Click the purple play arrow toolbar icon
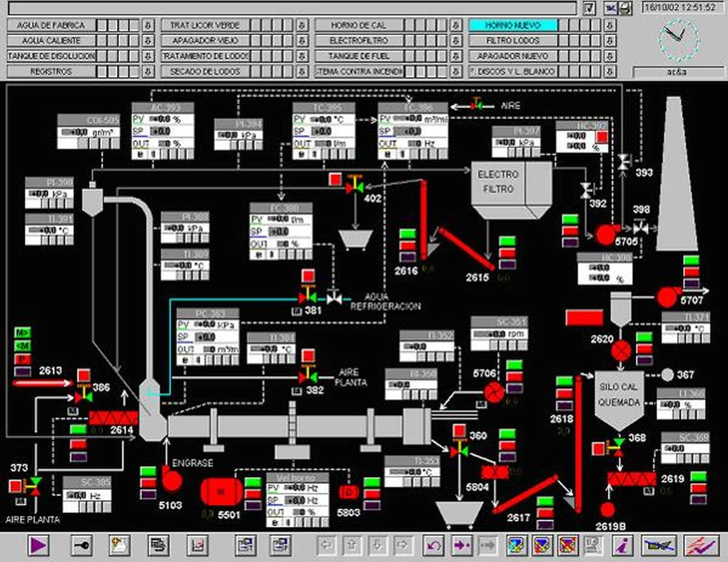Screen dimensions: 728x562 38,545
